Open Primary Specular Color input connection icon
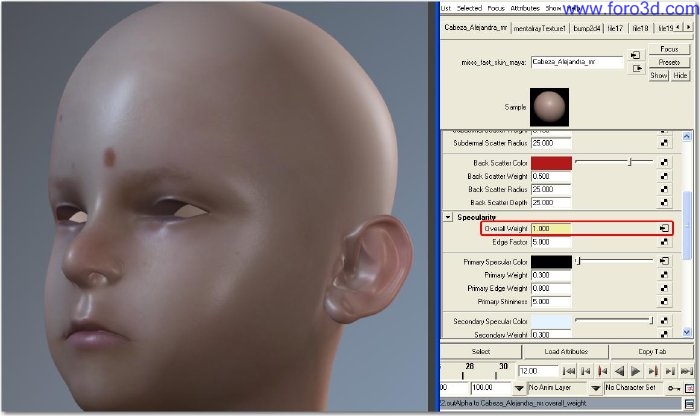 [x=664, y=261]
